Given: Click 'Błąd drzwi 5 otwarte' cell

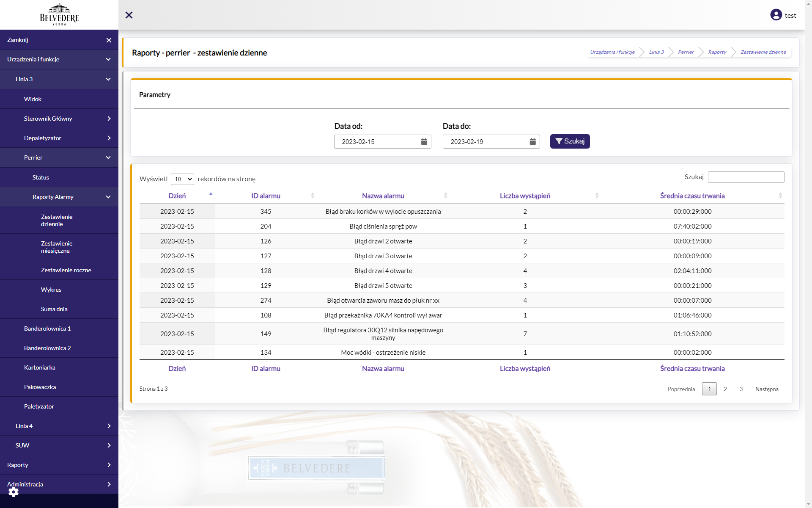Looking at the screenshot, I should (x=383, y=285).
